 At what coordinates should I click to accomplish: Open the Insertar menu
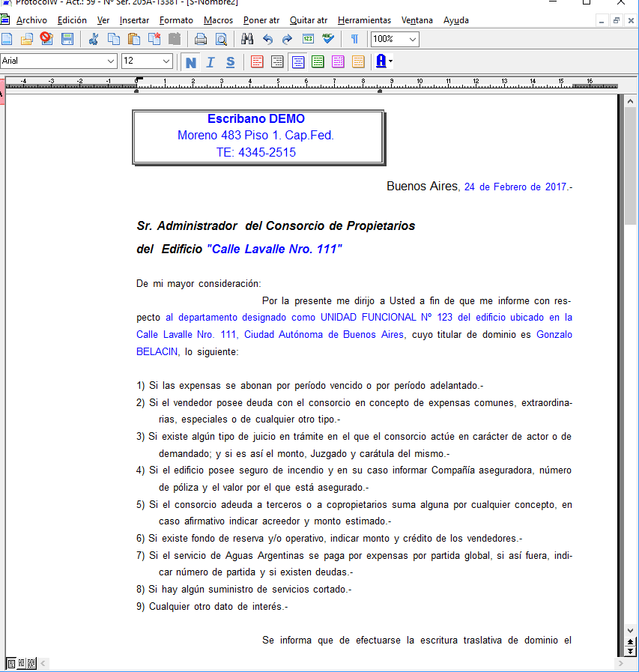(134, 20)
